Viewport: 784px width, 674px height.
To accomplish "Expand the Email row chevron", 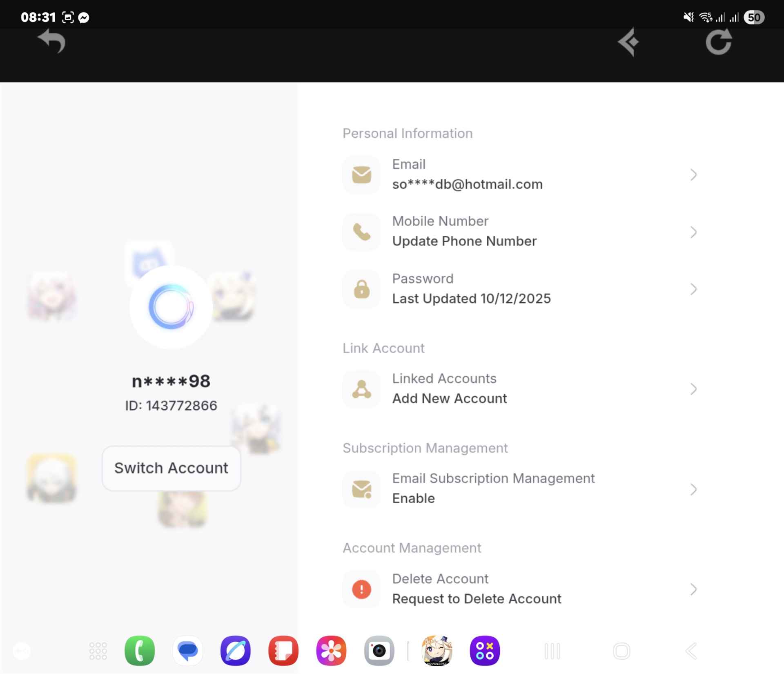I will 693,175.
